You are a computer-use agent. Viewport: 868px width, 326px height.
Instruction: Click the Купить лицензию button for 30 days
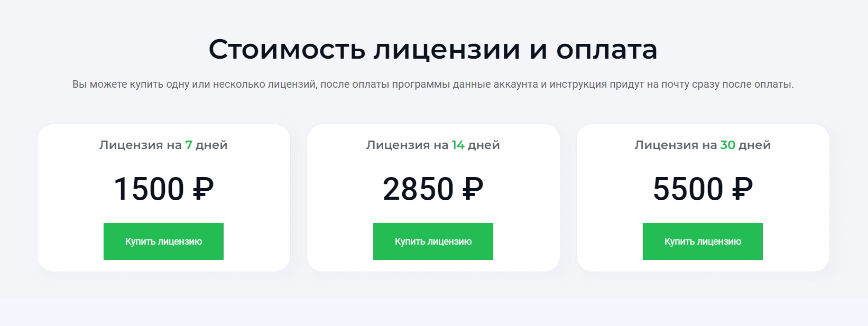tap(703, 241)
